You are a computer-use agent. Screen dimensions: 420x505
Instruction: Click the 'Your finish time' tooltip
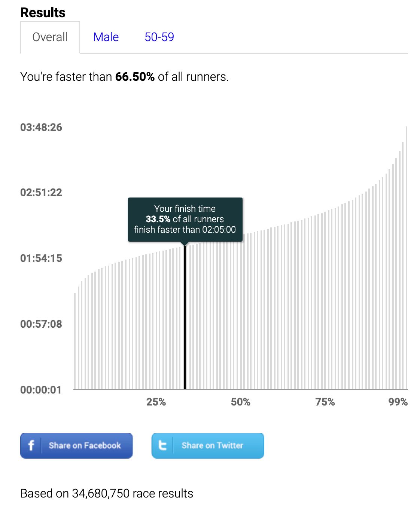pyautogui.click(x=185, y=219)
